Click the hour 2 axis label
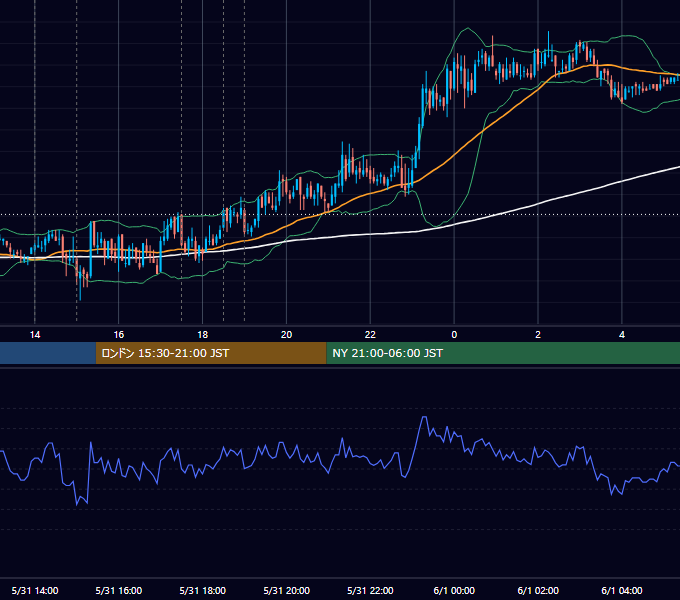The width and height of the screenshot is (680, 600). pyautogui.click(x=538, y=335)
